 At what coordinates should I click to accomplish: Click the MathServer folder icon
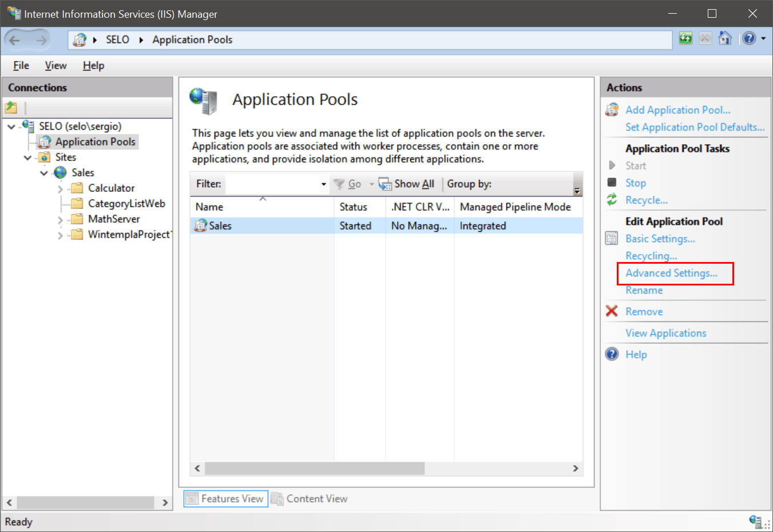point(77,219)
